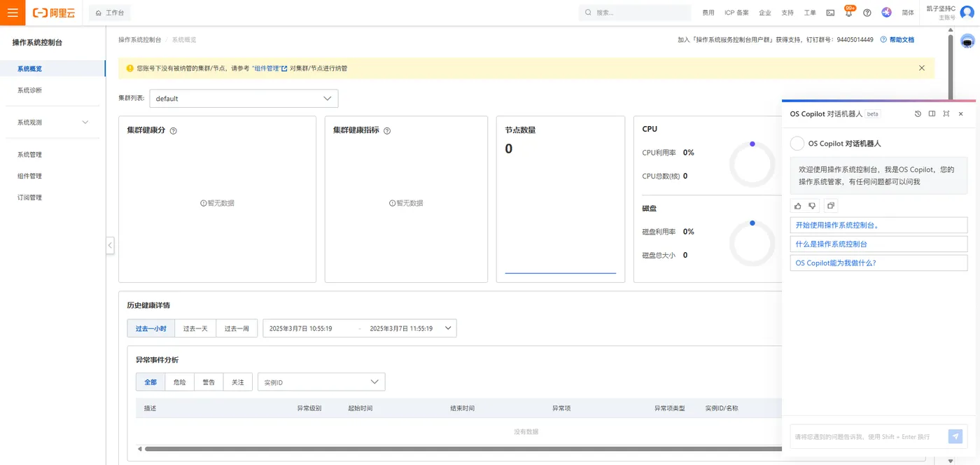Open the 企业 menu
The height and width of the screenshot is (465, 980).
click(x=765, y=13)
